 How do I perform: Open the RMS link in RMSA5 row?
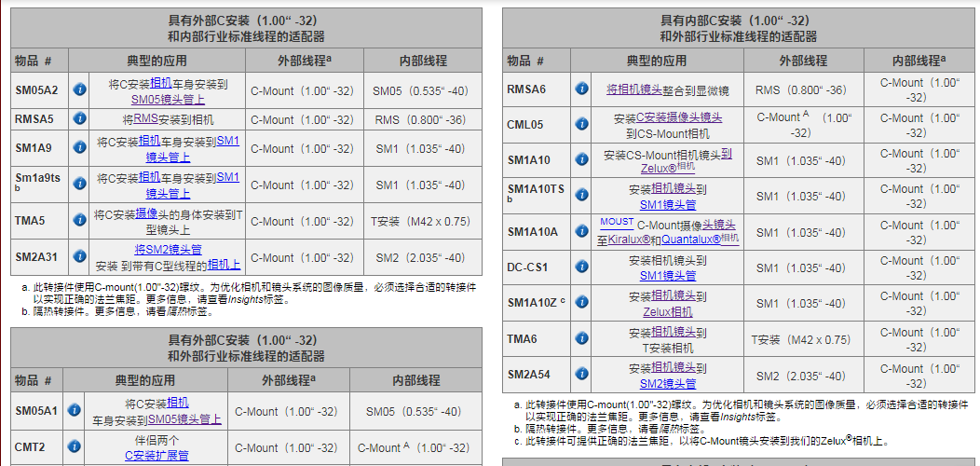pyautogui.click(x=145, y=119)
